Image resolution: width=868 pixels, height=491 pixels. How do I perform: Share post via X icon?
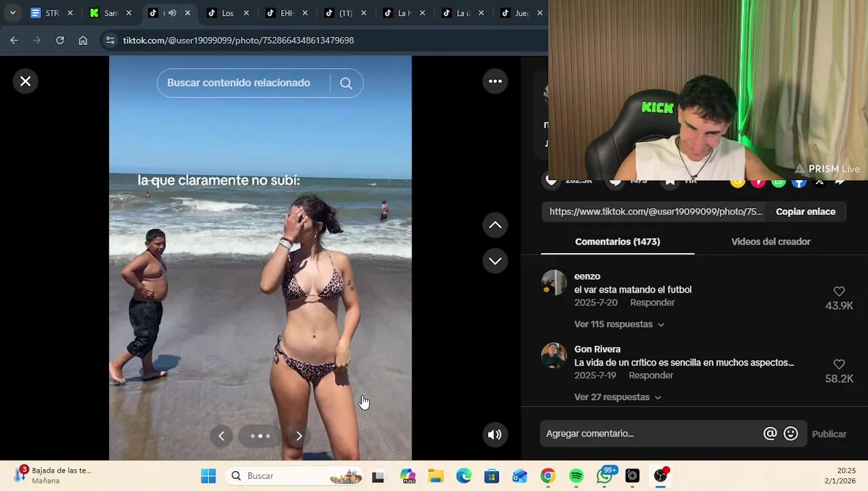point(820,182)
